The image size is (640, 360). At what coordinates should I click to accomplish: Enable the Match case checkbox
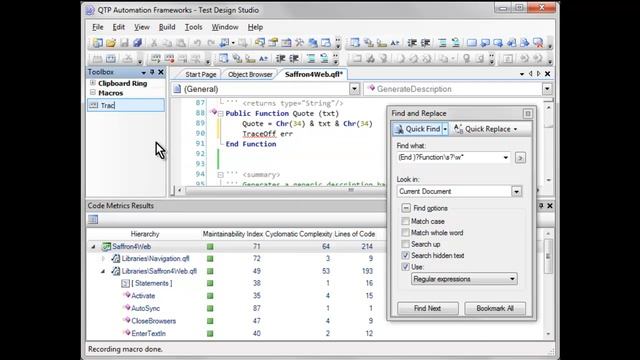pyautogui.click(x=405, y=221)
